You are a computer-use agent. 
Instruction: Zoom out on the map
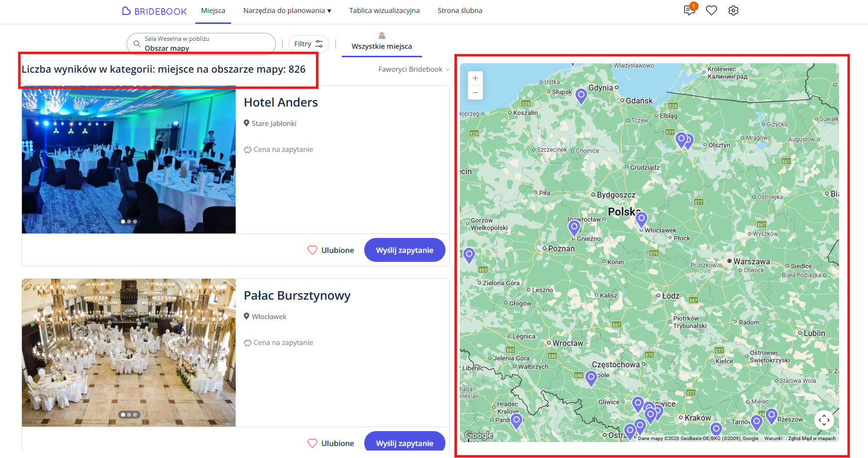coord(475,93)
